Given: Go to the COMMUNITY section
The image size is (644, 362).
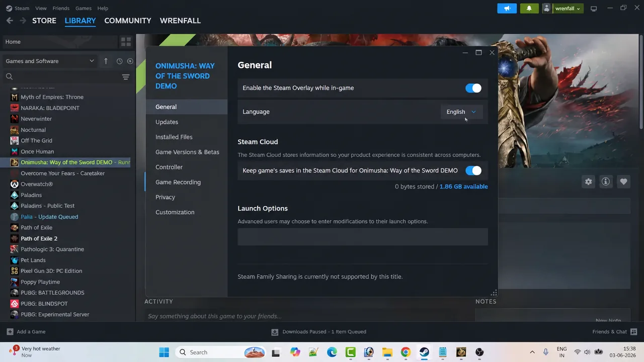Looking at the screenshot, I should point(128,21).
